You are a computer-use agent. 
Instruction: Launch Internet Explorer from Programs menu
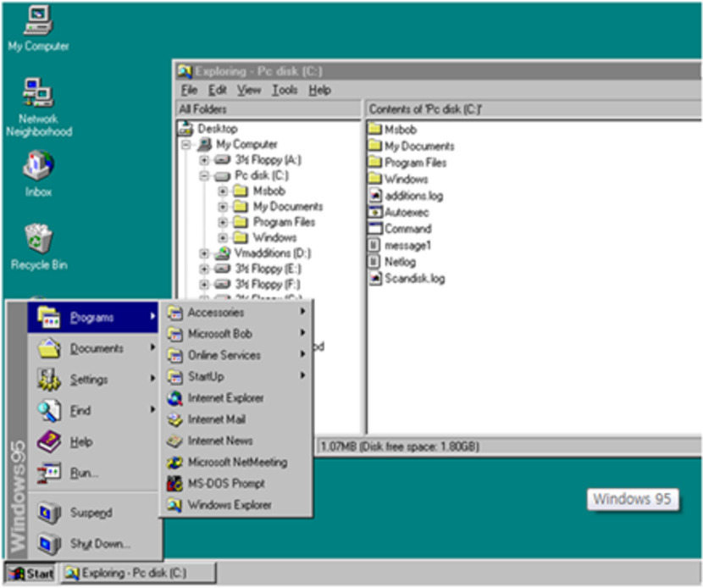click(x=224, y=398)
